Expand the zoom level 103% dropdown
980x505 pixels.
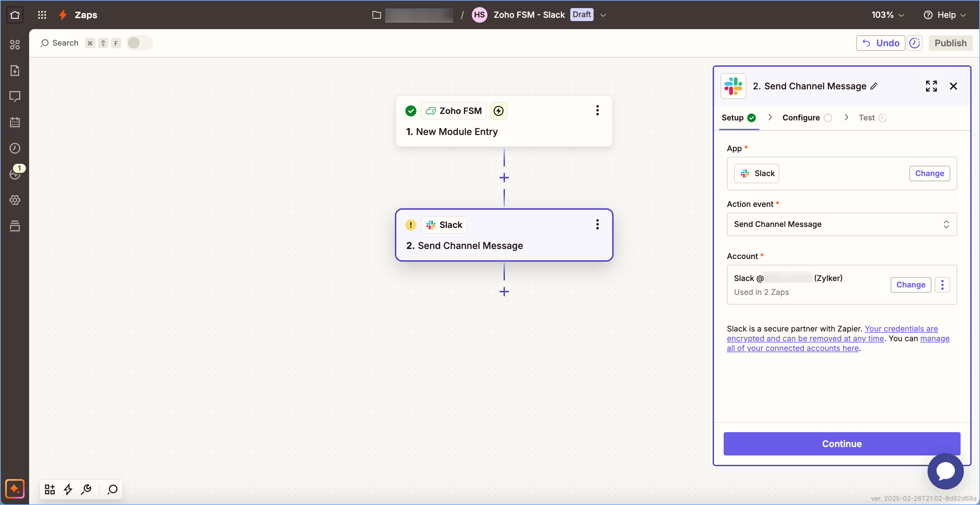(x=887, y=15)
